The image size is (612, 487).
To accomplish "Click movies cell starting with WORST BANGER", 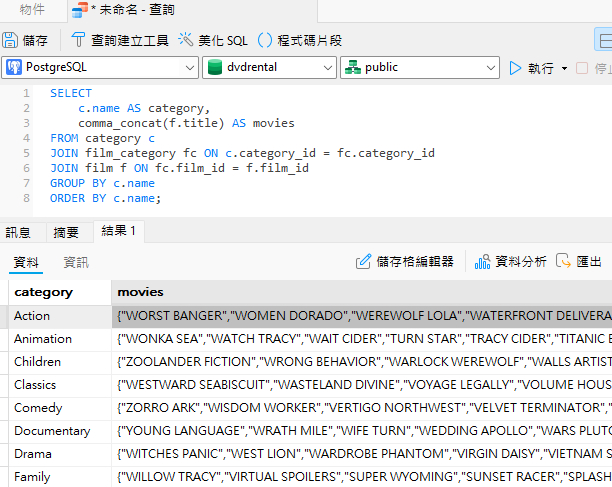I will click(x=361, y=316).
